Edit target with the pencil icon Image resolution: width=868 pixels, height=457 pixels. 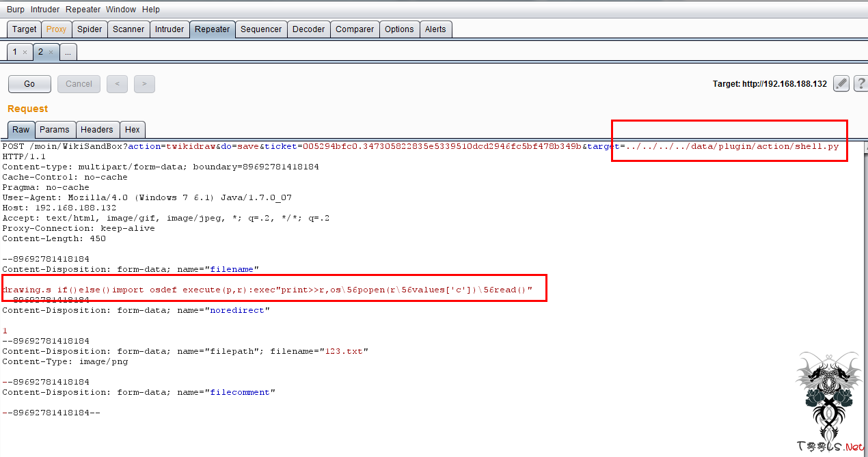(842, 84)
